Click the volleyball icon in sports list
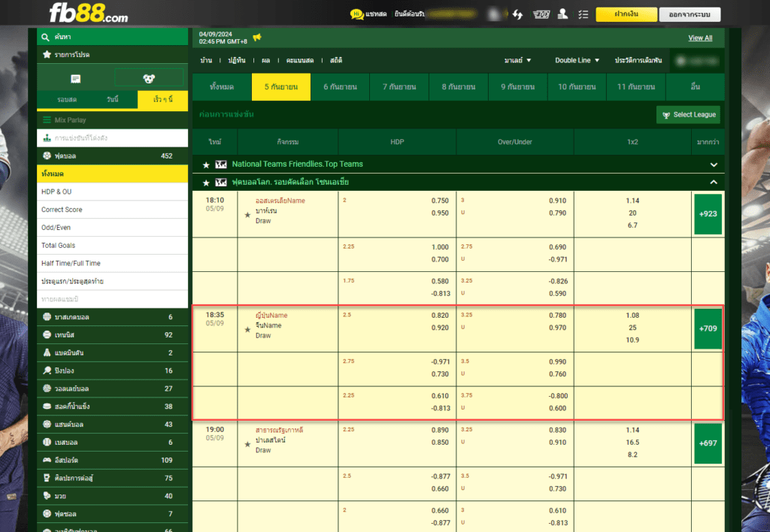770x532 pixels. [x=47, y=388]
